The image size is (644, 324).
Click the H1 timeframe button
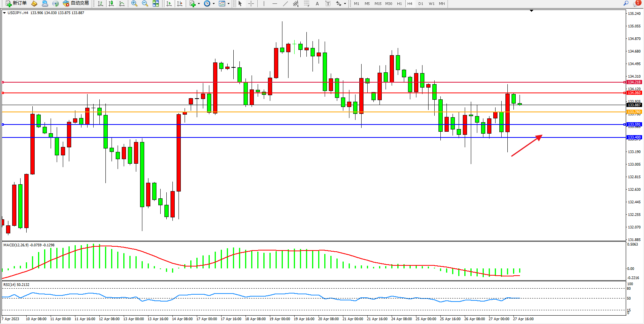(x=399, y=4)
